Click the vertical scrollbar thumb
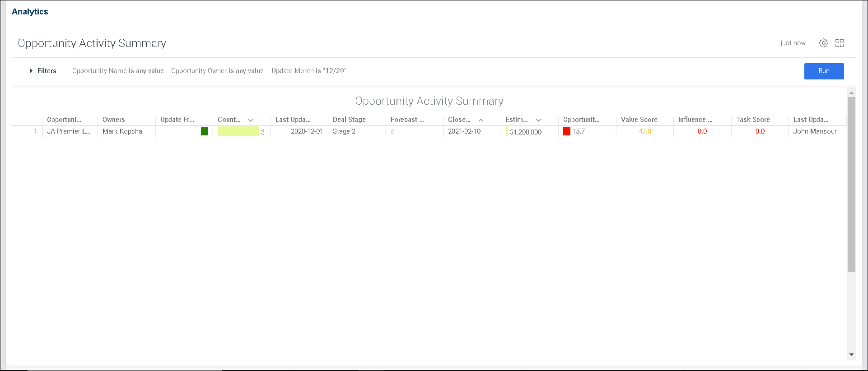This screenshot has height=371, width=868. pyautogui.click(x=851, y=184)
